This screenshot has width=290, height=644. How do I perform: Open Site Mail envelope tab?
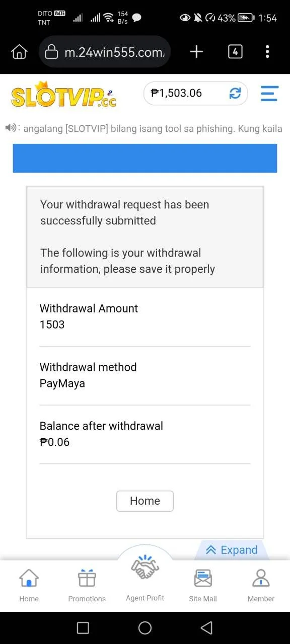203,586
